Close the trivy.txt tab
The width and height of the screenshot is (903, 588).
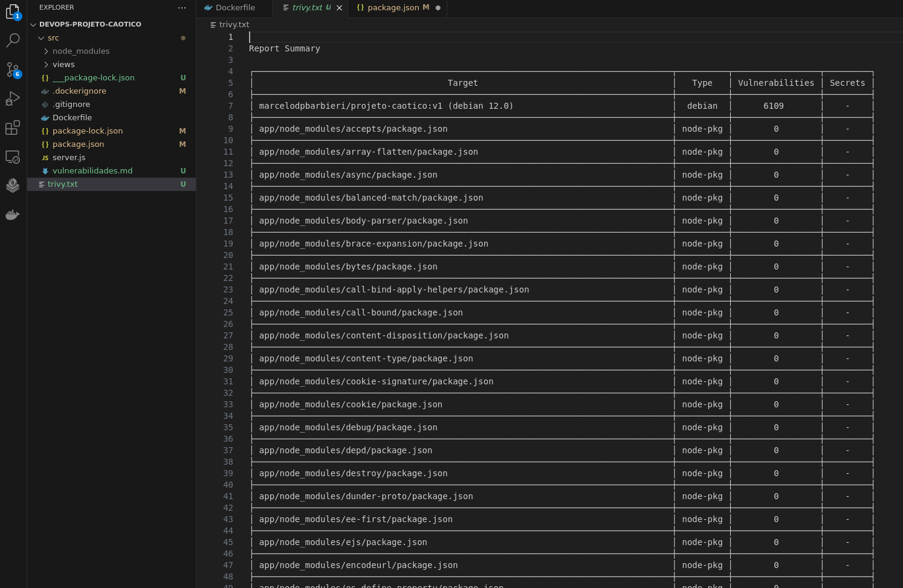339,8
